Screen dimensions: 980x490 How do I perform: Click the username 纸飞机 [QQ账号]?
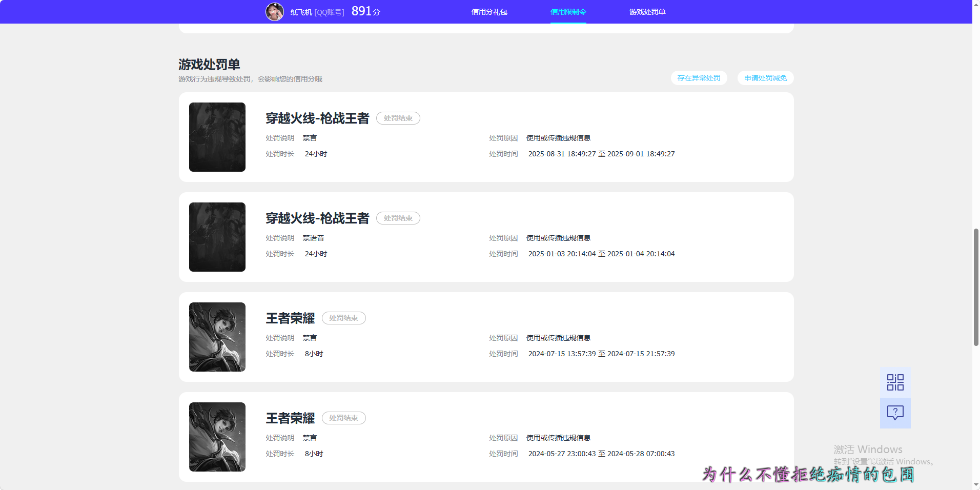[x=317, y=12]
